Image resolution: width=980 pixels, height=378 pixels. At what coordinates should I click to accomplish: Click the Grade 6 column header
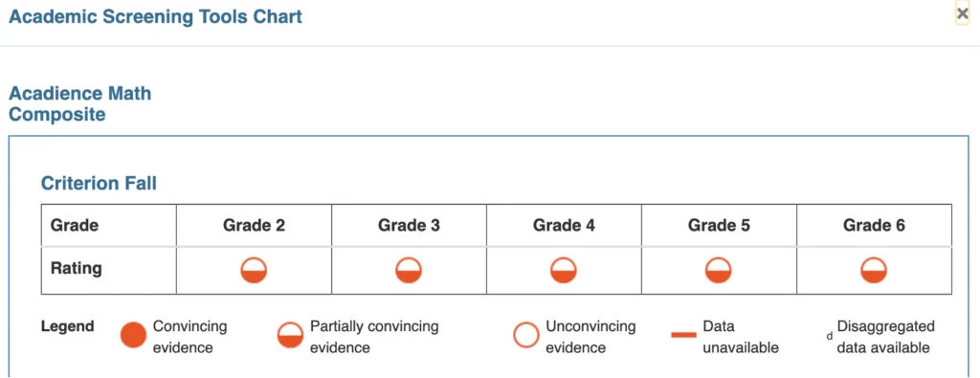click(874, 225)
